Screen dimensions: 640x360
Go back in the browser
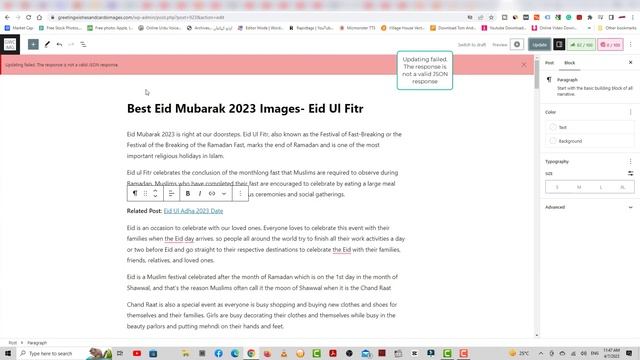coord(7,18)
